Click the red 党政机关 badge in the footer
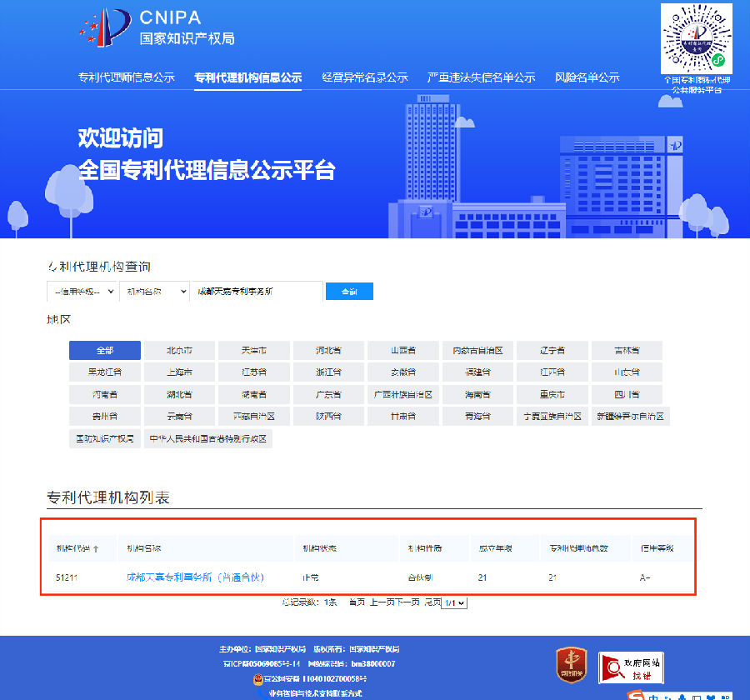The height and width of the screenshot is (700, 750). [572, 666]
